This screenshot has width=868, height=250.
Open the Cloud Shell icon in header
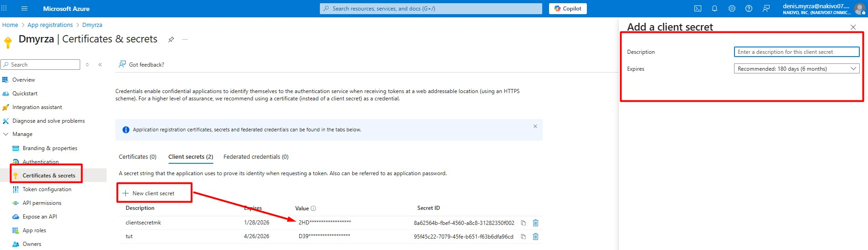[x=698, y=9]
